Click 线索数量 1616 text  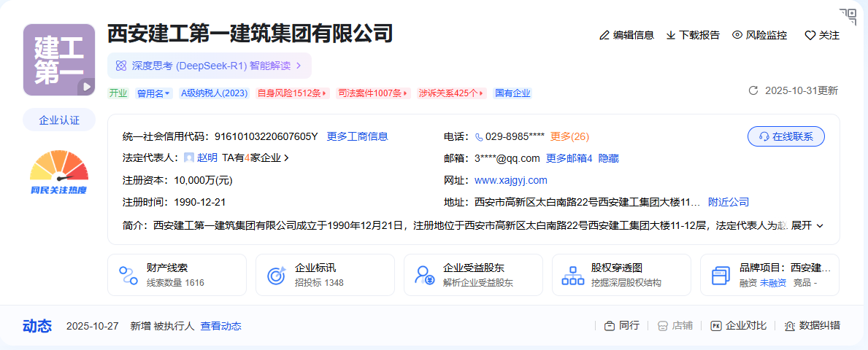coord(175,283)
